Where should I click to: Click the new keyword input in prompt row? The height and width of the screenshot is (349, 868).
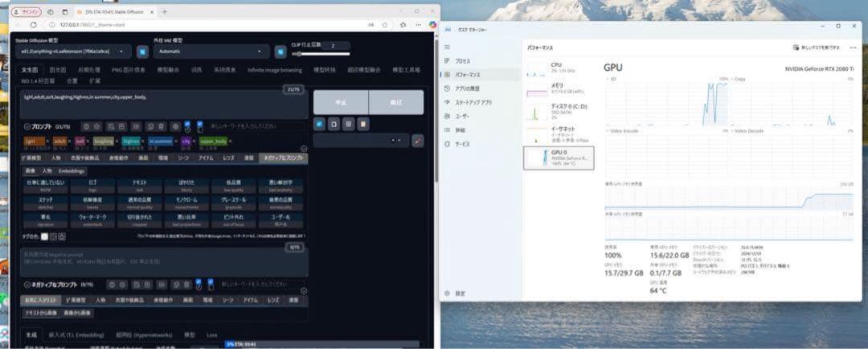click(x=256, y=126)
